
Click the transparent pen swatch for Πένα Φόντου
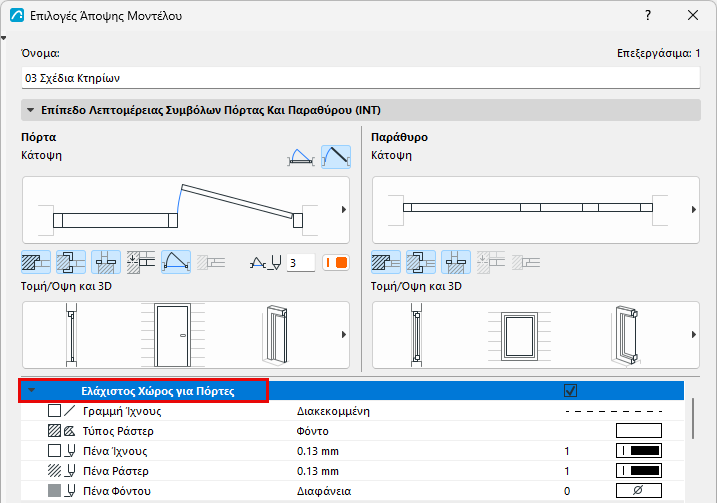tap(639, 491)
